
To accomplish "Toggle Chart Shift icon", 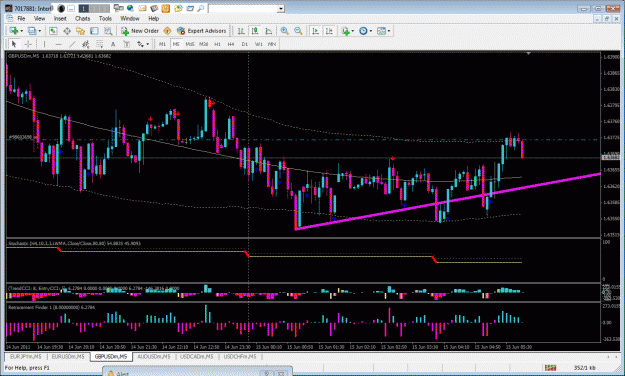I will (x=329, y=31).
